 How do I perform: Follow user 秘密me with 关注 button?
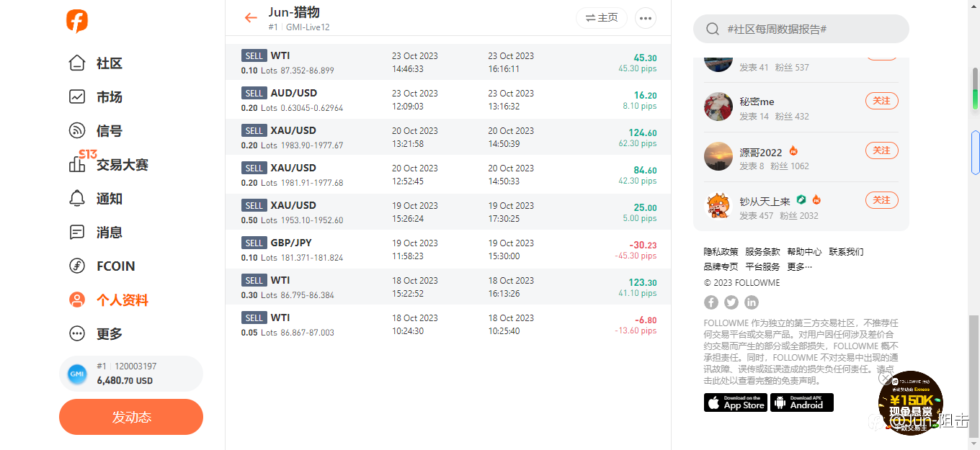tap(882, 101)
